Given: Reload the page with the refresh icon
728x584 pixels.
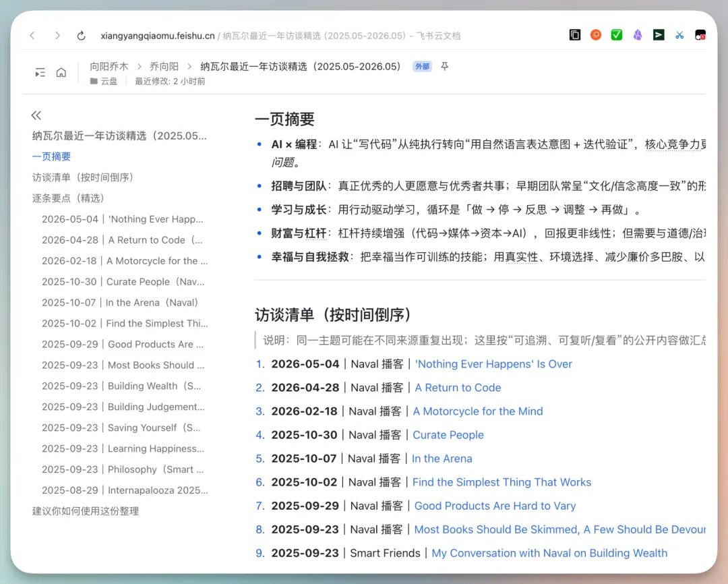Looking at the screenshot, I should (x=82, y=36).
